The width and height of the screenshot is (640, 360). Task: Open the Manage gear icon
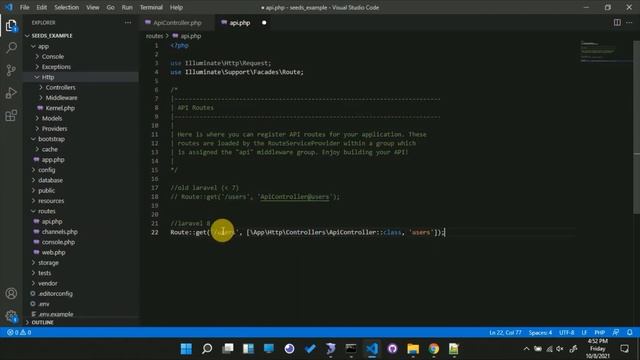click(x=11, y=316)
